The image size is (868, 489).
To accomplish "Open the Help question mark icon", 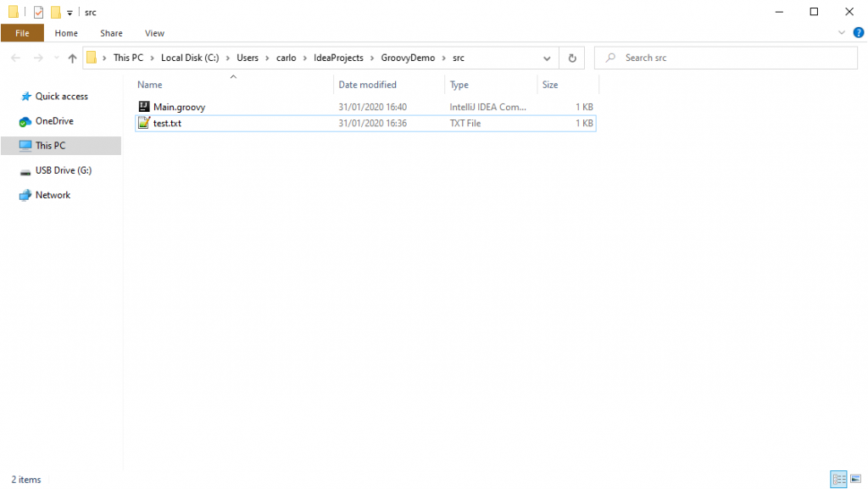I will tap(858, 33).
